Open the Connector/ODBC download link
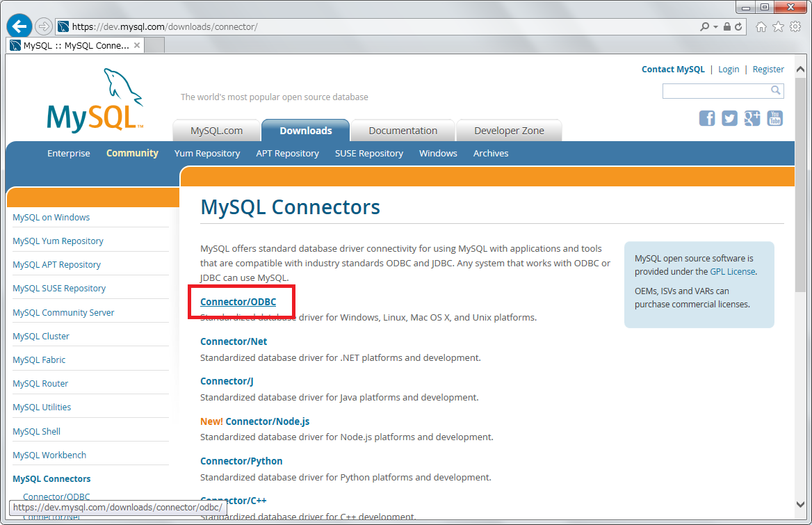 pyautogui.click(x=238, y=302)
